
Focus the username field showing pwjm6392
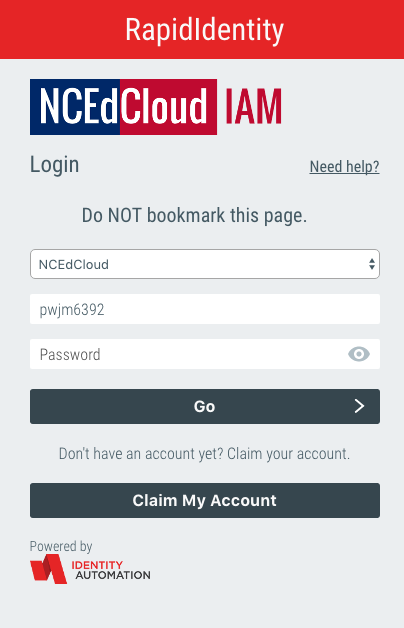[205, 309]
